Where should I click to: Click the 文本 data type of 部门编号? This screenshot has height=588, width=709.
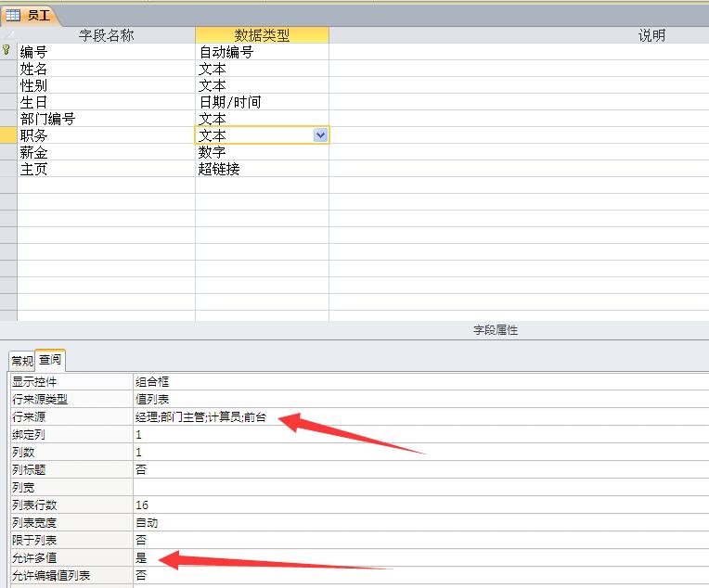pos(263,119)
